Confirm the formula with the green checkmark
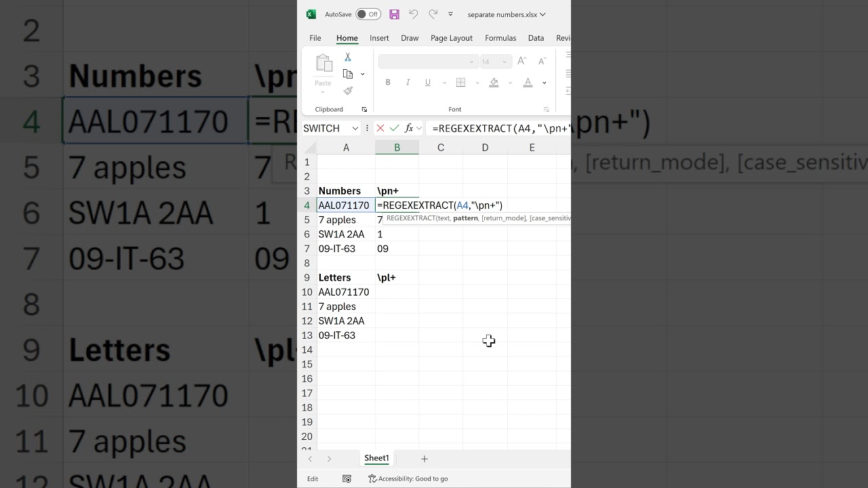The width and height of the screenshot is (868, 488). 394,128
